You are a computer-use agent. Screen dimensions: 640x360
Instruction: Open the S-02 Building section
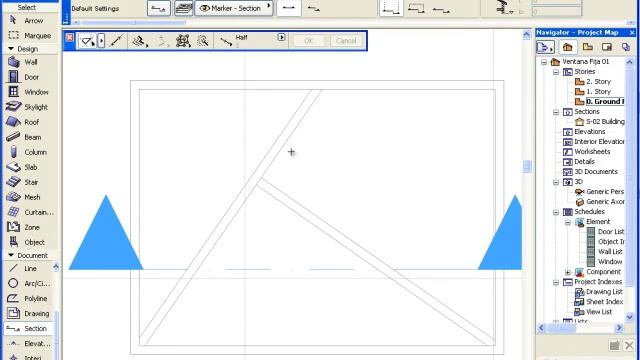pos(599,121)
